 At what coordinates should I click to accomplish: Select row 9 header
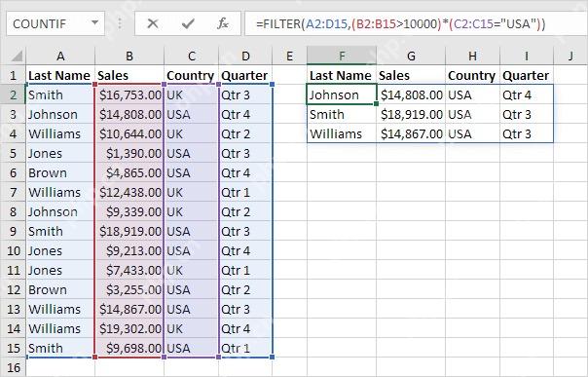(13, 231)
